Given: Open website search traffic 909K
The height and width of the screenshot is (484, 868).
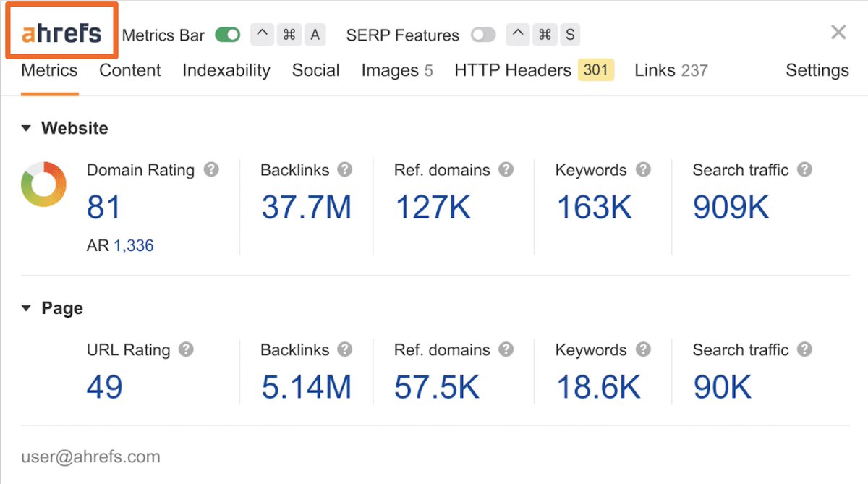Looking at the screenshot, I should point(731,208).
